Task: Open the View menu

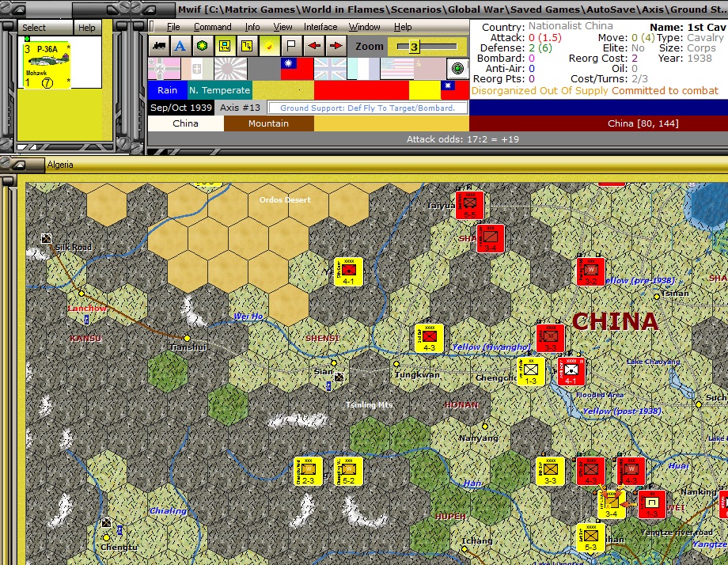Action: [282, 27]
